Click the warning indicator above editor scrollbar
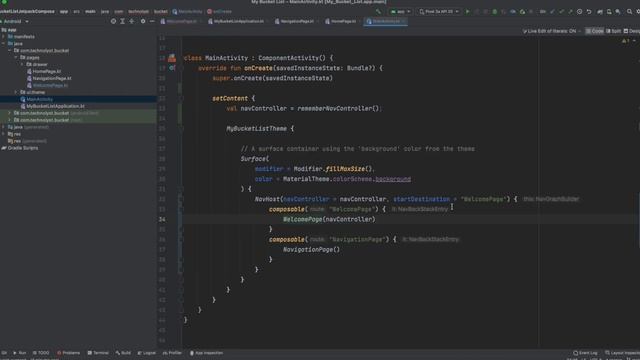 click(626, 41)
